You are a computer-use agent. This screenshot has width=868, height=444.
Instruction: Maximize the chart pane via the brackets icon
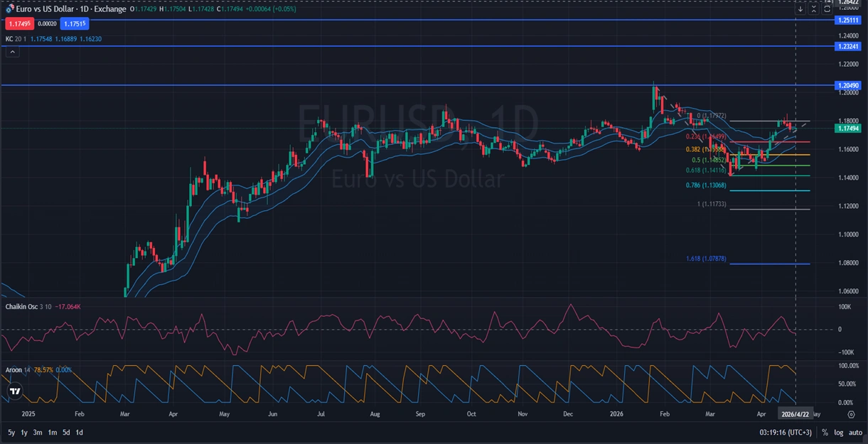[827, 9]
